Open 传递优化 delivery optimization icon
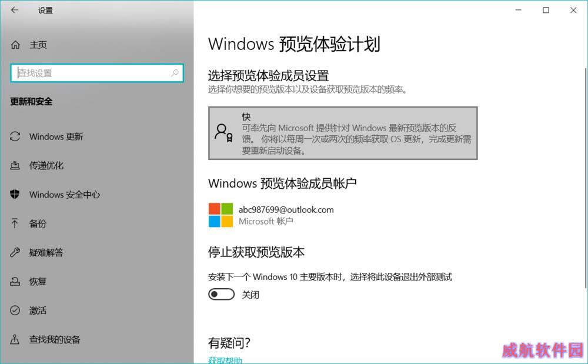This screenshot has height=364, width=588. click(15, 165)
